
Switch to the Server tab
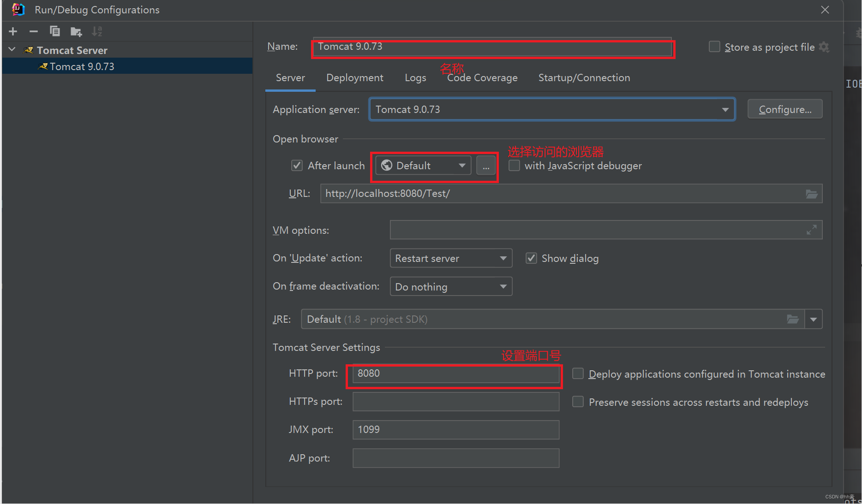pyautogui.click(x=290, y=78)
